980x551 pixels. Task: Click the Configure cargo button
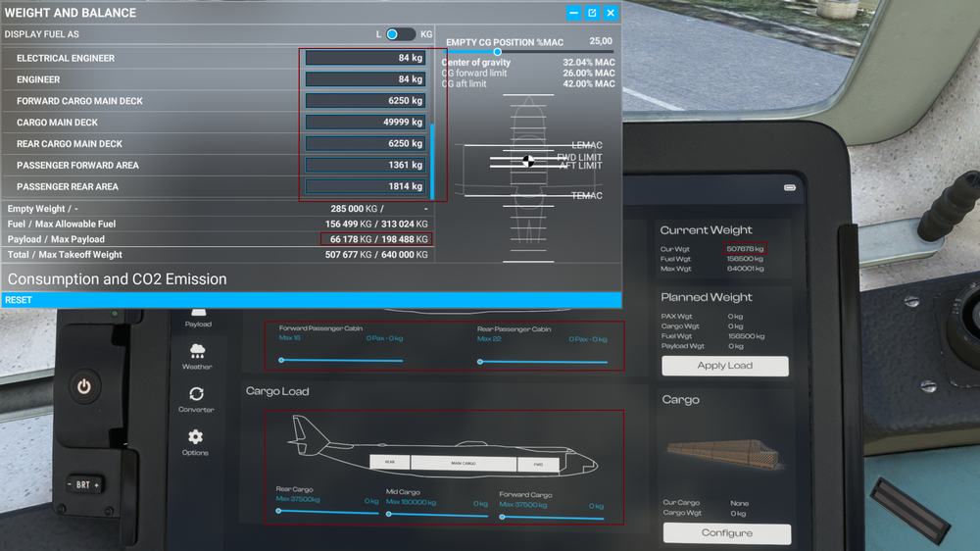click(726, 533)
